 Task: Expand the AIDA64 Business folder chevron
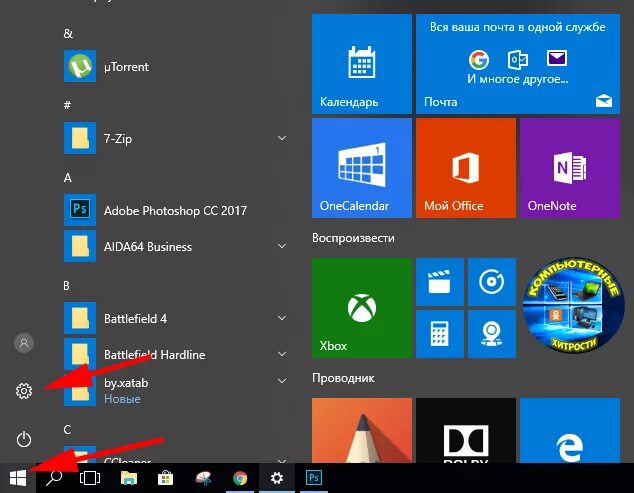[x=282, y=246]
